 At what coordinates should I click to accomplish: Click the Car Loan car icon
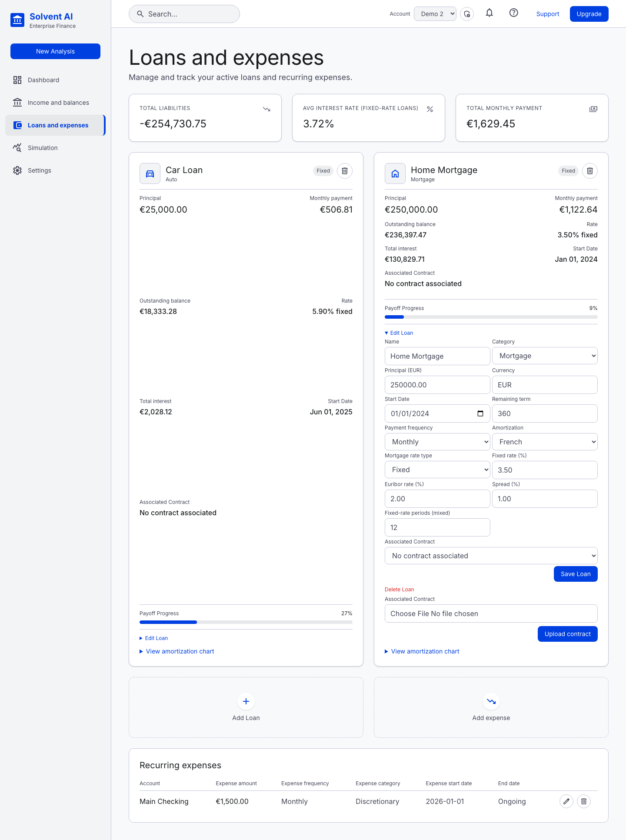pos(150,174)
